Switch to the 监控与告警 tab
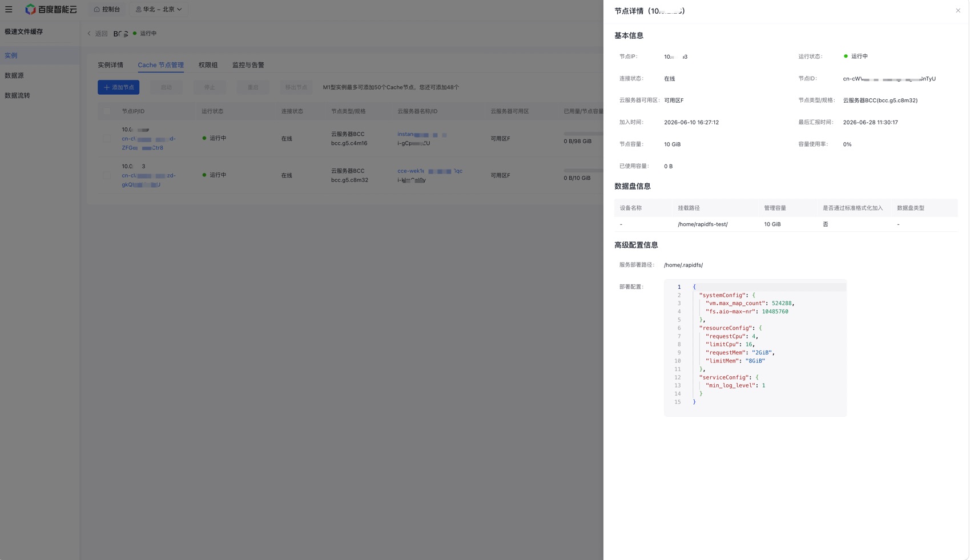Image resolution: width=970 pixels, height=560 pixels. click(248, 65)
